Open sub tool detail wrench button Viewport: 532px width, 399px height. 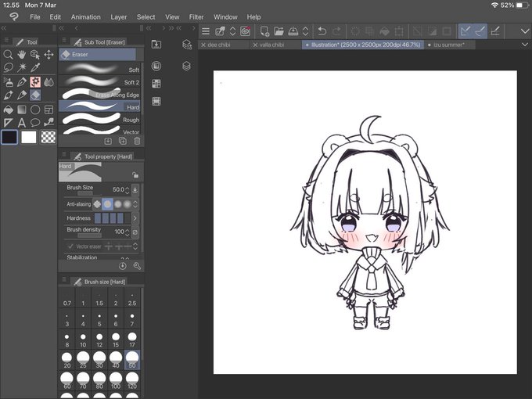tap(137, 266)
